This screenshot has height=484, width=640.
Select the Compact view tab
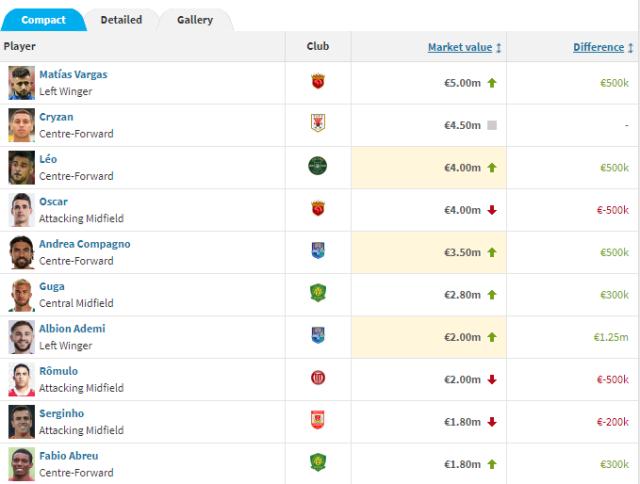coord(43,20)
